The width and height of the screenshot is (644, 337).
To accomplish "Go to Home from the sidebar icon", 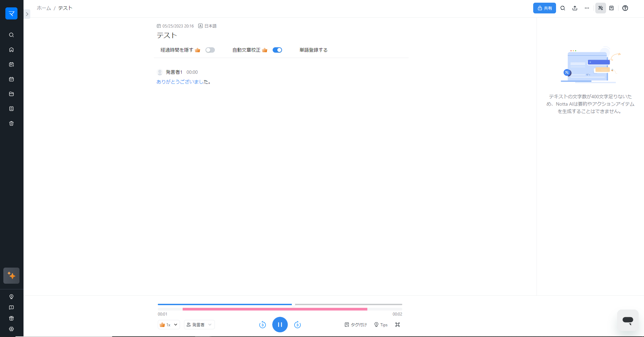I will 11,50.
